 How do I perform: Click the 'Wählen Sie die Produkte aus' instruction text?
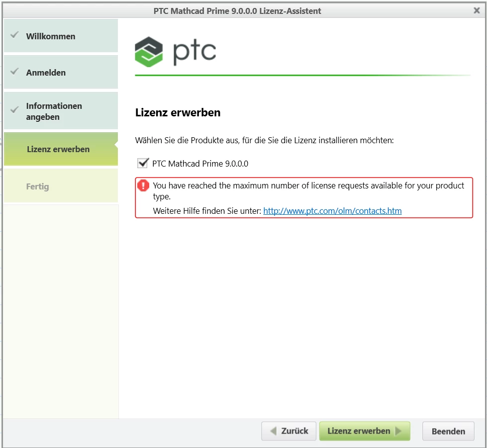pos(264,140)
